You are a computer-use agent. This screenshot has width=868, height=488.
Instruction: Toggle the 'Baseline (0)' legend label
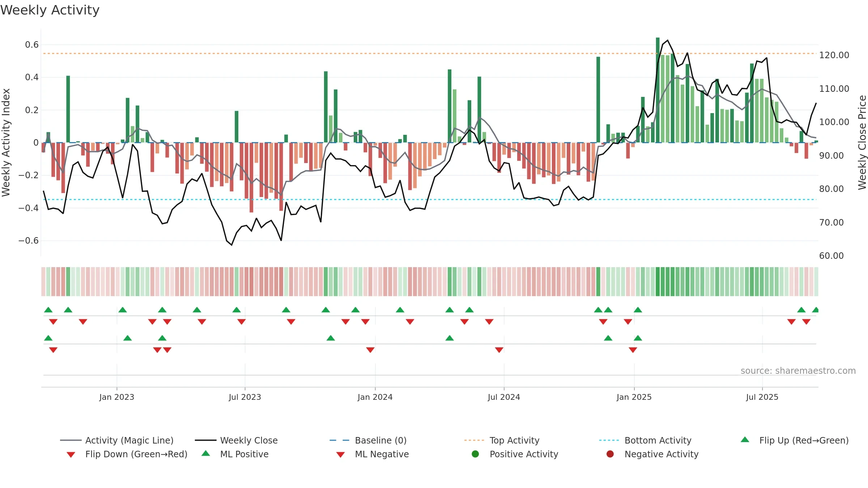tap(381, 440)
